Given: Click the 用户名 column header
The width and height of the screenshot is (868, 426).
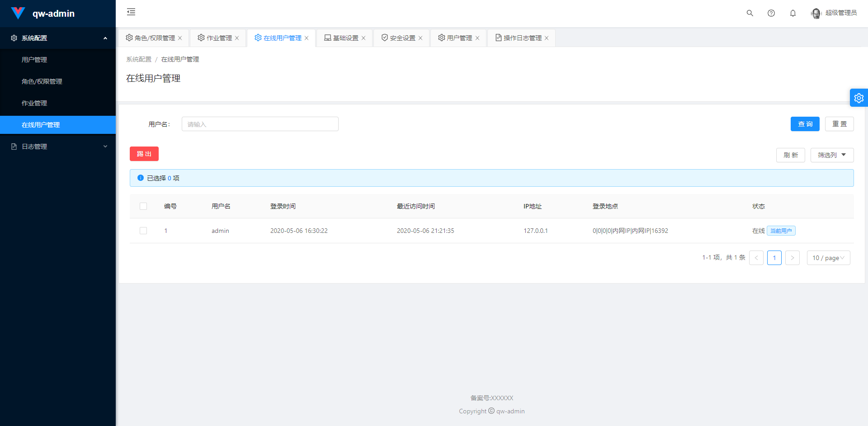Looking at the screenshot, I should [x=221, y=206].
